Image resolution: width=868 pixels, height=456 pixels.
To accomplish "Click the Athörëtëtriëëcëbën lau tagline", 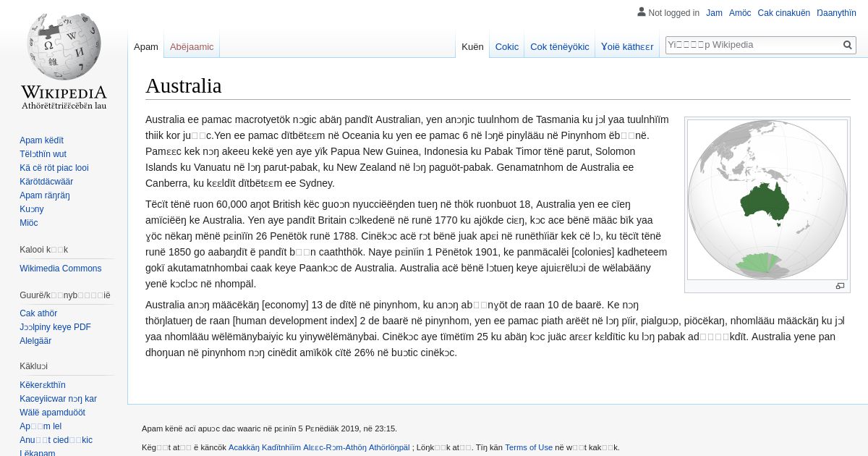I will point(64,106).
